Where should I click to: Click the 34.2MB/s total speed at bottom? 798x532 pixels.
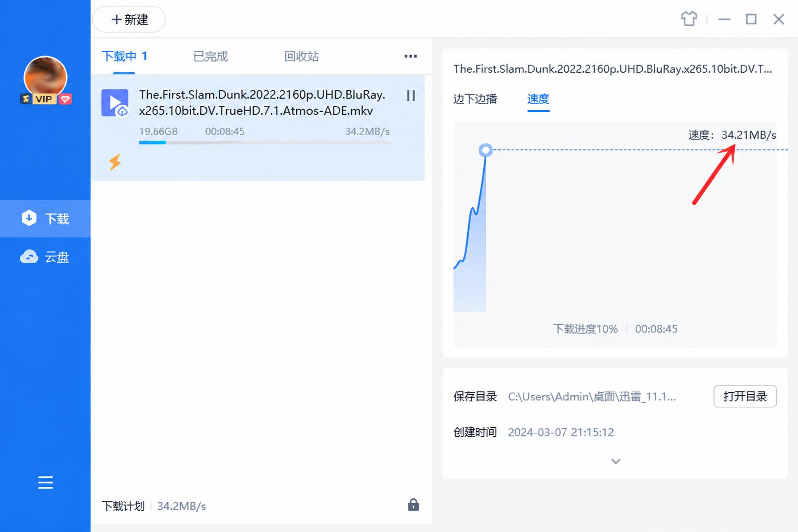pyautogui.click(x=181, y=506)
